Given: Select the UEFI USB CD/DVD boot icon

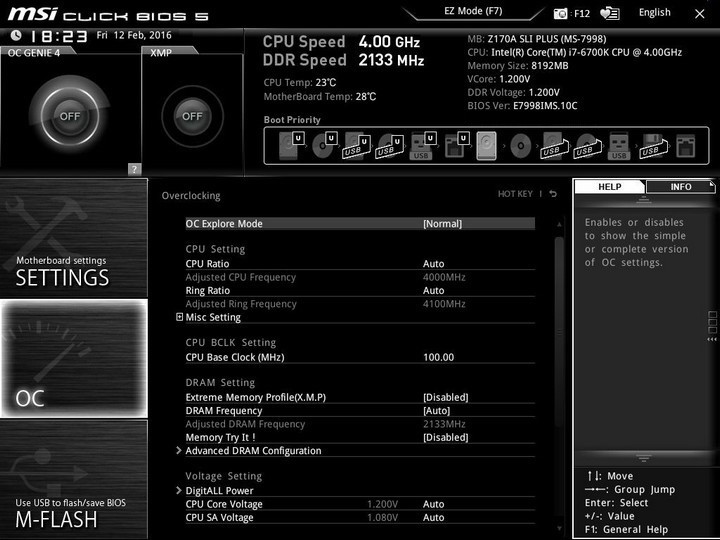Looking at the screenshot, I should click(390, 146).
